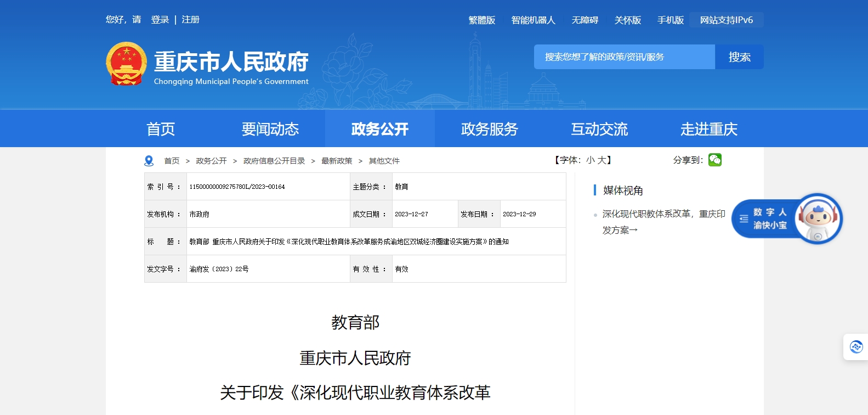Click the national emblem logo

(126, 64)
